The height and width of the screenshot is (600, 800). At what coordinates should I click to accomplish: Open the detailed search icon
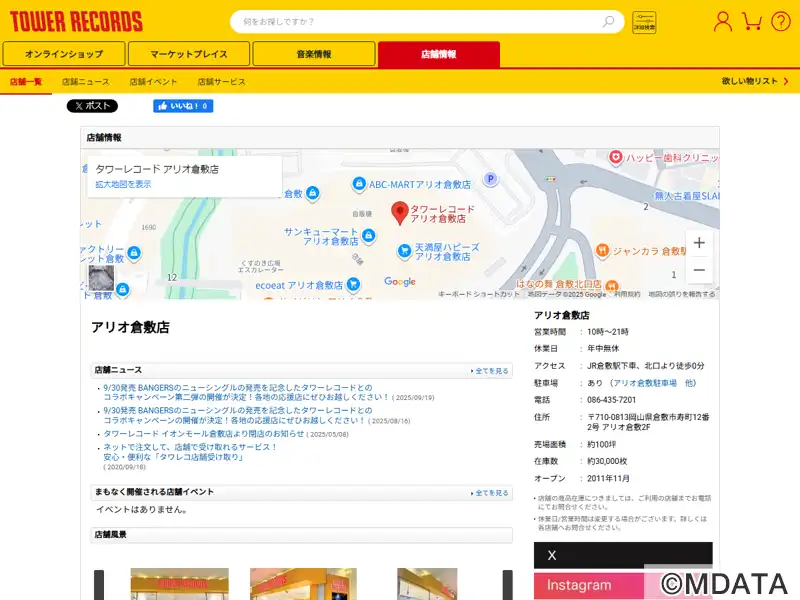(x=644, y=22)
